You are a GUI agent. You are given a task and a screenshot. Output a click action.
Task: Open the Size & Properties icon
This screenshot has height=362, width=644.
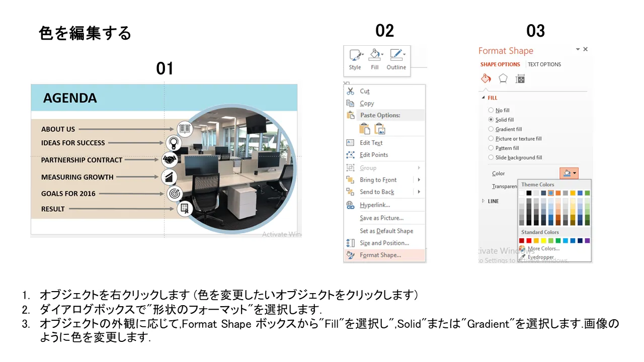point(520,79)
